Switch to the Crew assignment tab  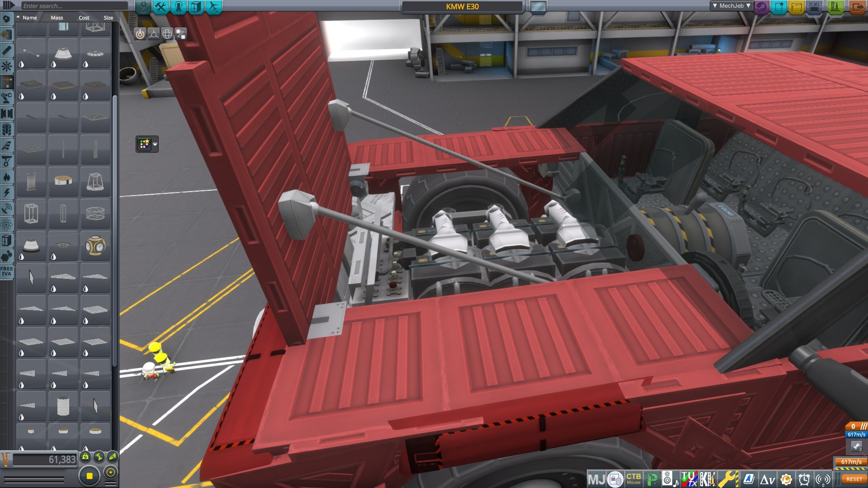(178, 7)
